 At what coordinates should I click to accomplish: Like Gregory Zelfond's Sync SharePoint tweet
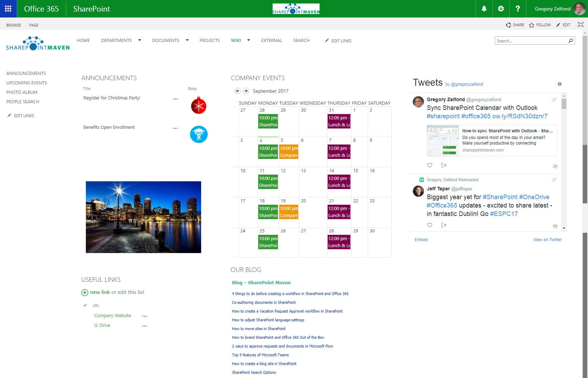point(430,165)
